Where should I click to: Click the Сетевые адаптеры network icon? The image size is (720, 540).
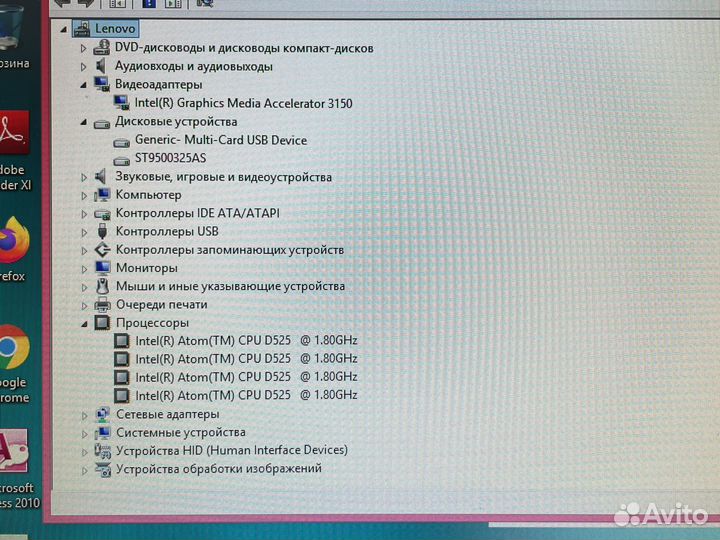[102, 414]
